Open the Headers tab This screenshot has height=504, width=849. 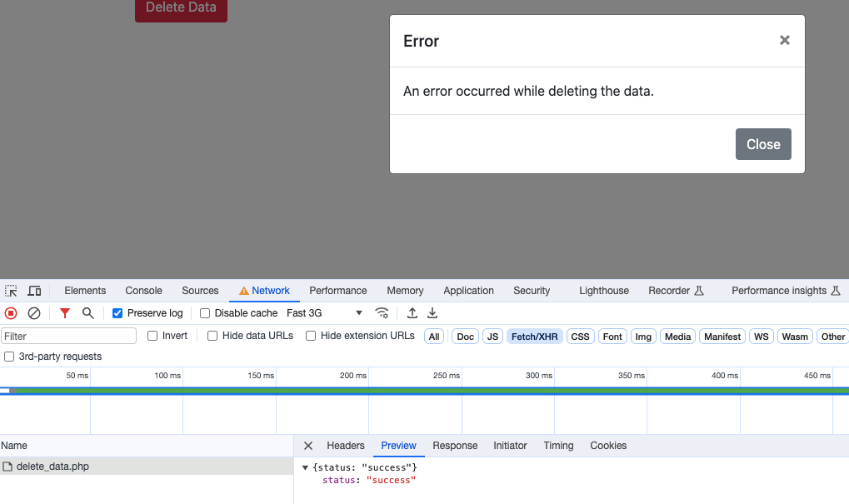coord(346,446)
